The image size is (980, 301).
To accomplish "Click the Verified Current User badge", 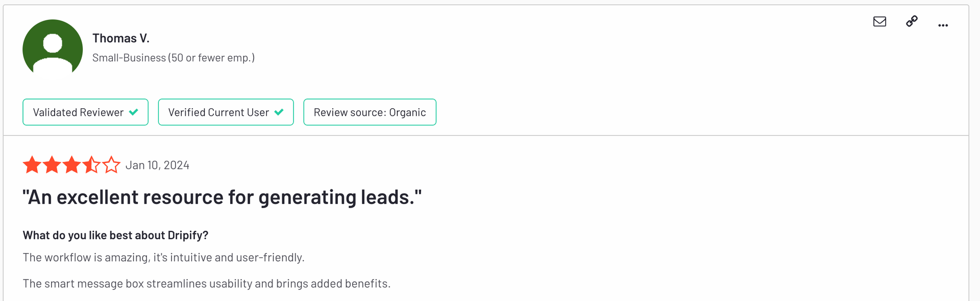I will [x=226, y=112].
